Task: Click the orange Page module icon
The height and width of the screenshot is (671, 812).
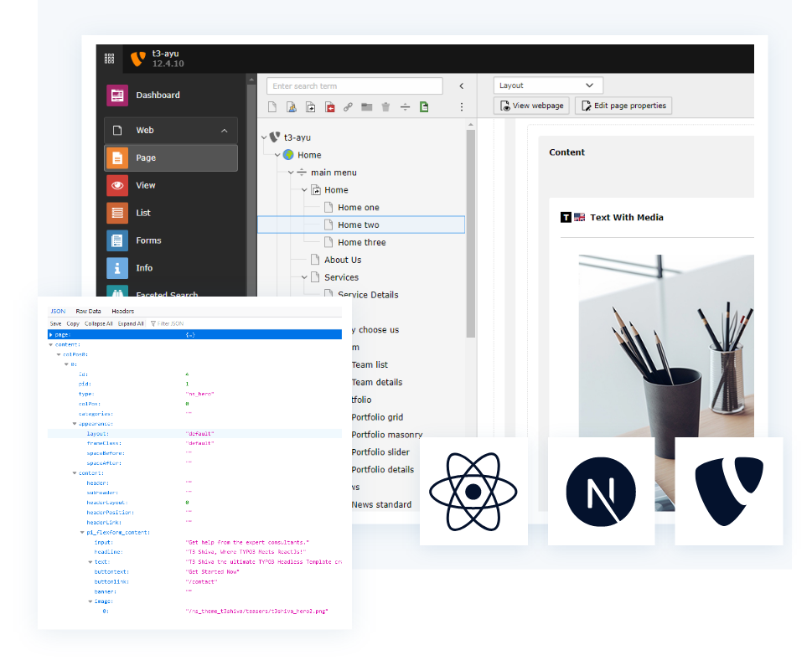Action: click(x=117, y=157)
